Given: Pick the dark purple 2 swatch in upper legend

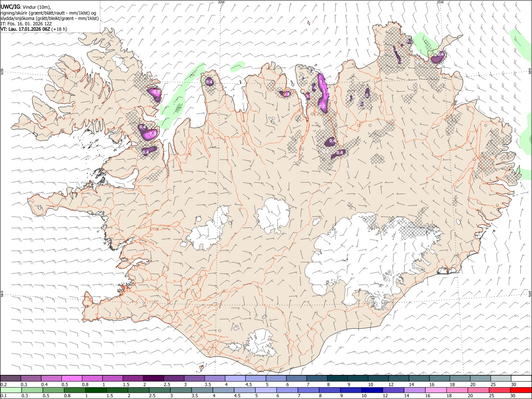Looking at the screenshot, I should [153, 378].
